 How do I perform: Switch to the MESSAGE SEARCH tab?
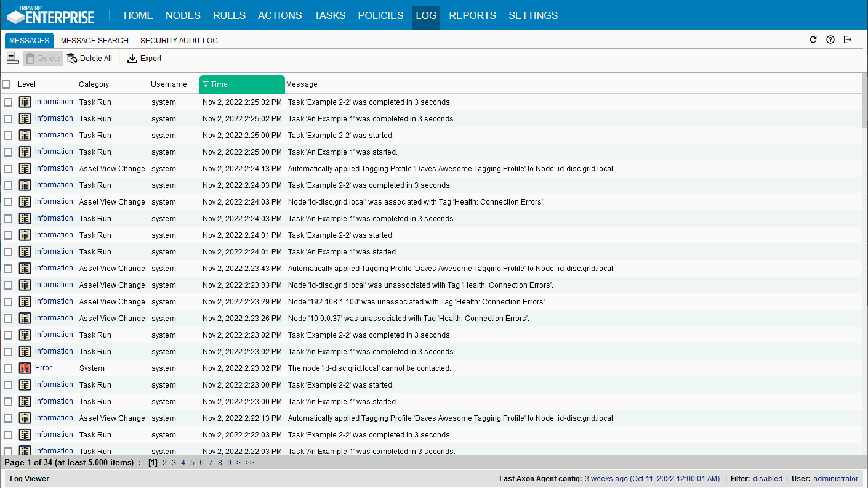click(94, 40)
